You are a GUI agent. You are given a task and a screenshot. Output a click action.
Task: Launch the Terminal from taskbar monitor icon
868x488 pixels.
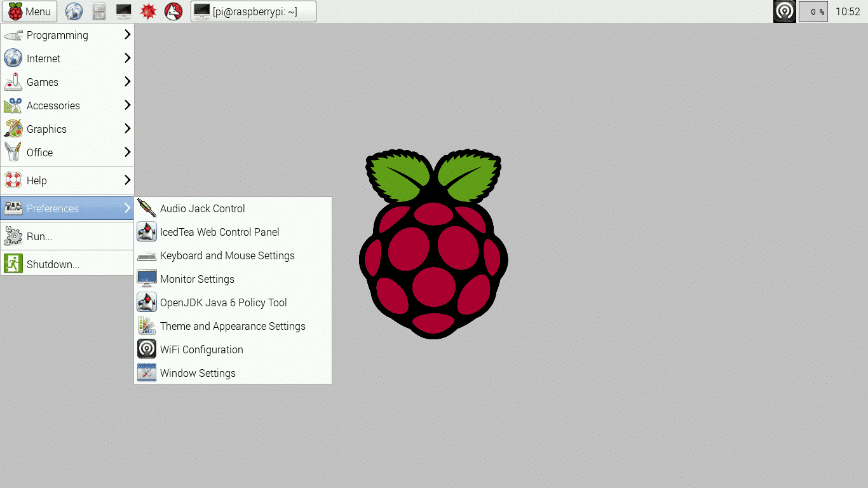pos(124,11)
